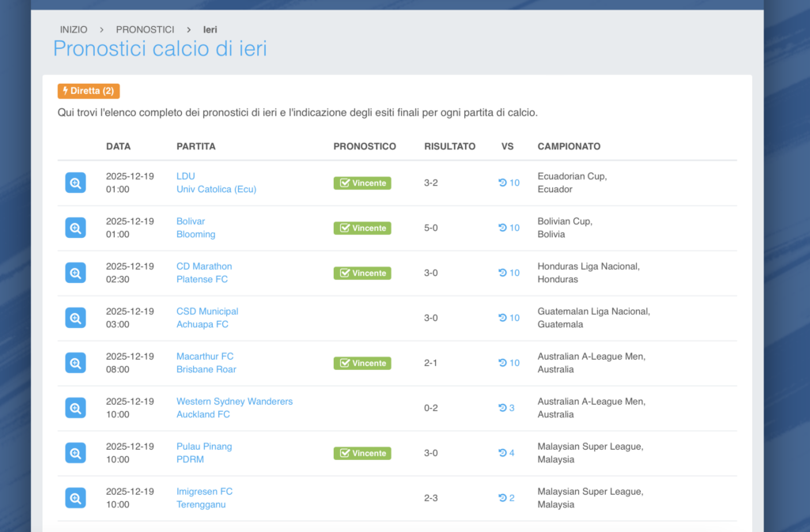Navigate to PRONOSTICI breadcrumb item
This screenshot has height=532, width=810.
145,30
